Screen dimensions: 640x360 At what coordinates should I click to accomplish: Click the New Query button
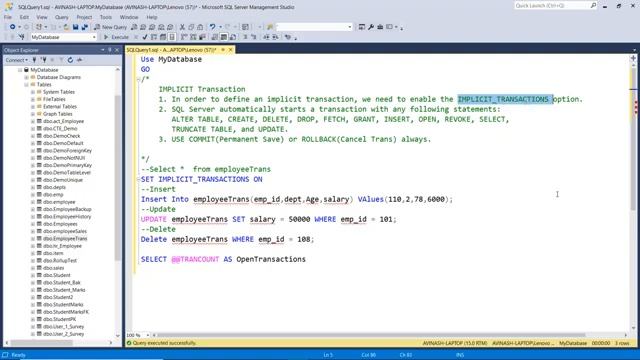111,27
